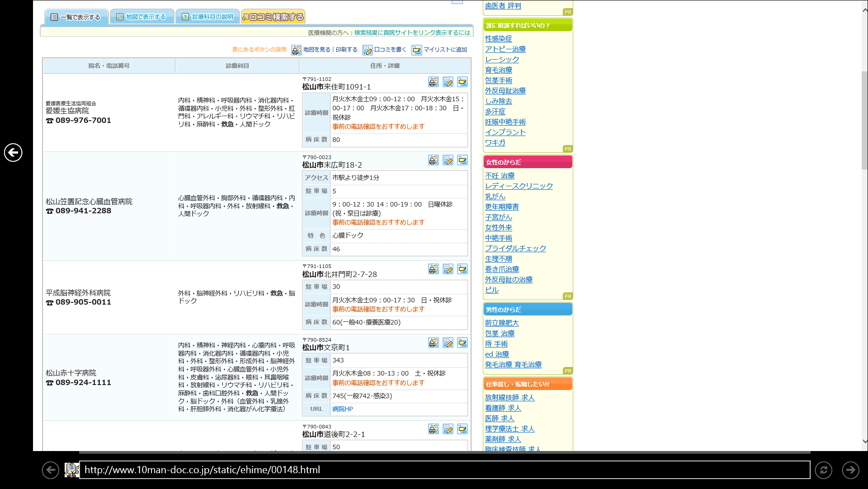Write review icon for 平成脳神経外科病院 row
The height and width of the screenshot is (489, 868).
(x=448, y=269)
